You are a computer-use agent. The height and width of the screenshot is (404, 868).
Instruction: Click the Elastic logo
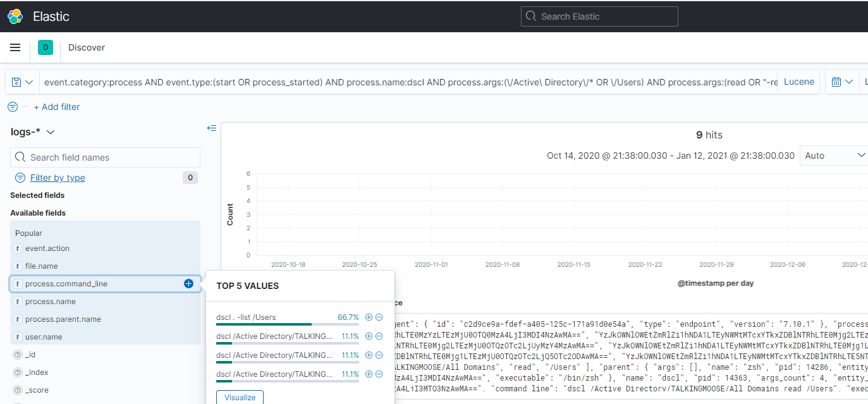click(x=15, y=16)
